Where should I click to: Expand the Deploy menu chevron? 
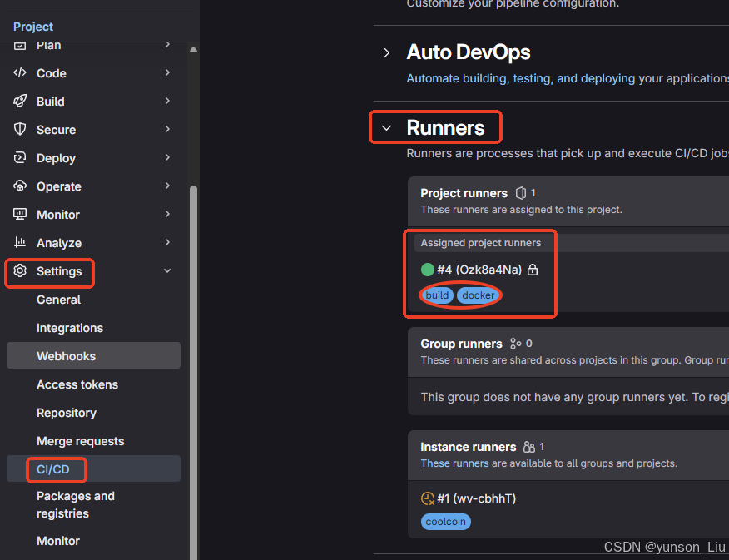[x=167, y=157]
